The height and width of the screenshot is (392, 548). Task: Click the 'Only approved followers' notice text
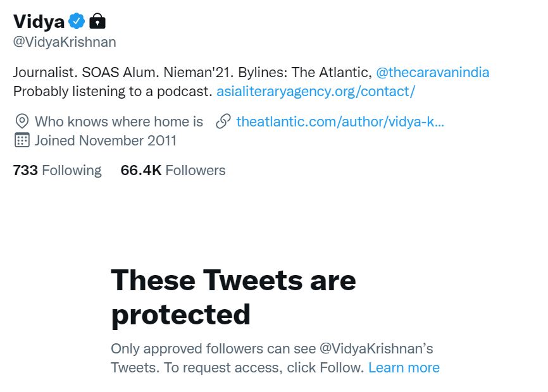point(271,348)
